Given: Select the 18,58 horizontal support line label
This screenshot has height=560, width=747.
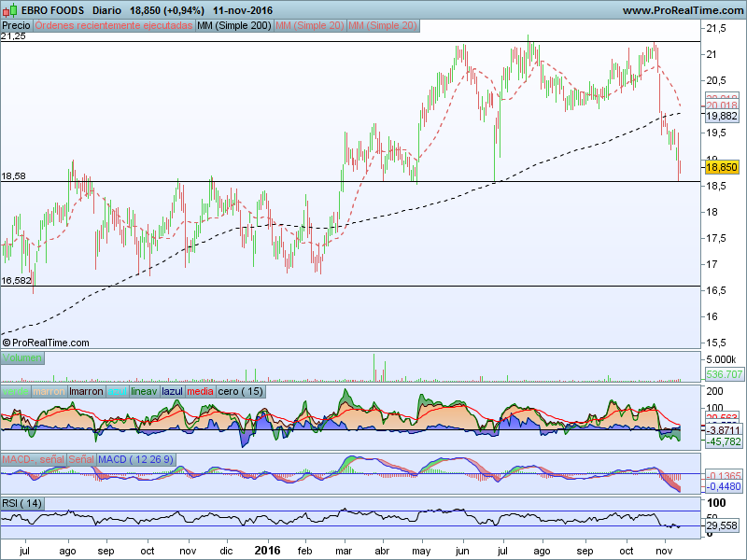Looking at the screenshot, I should pyautogui.click(x=13, y=175).
